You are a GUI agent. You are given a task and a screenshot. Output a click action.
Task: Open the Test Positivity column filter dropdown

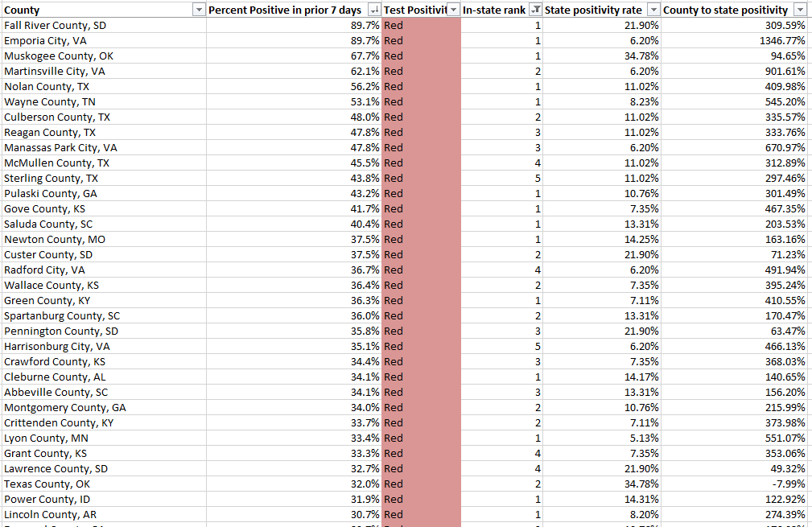pyautogui.click(x=454, y=10)
